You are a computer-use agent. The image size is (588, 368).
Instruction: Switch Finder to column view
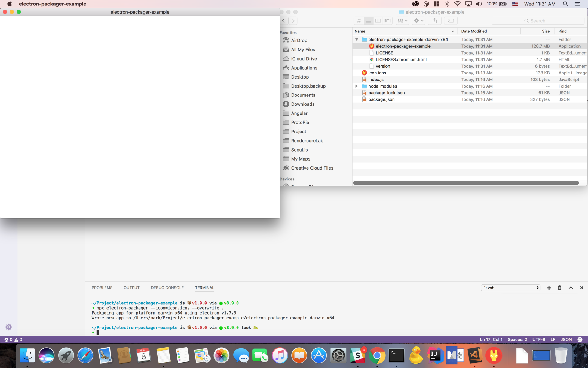coord(378,21)
